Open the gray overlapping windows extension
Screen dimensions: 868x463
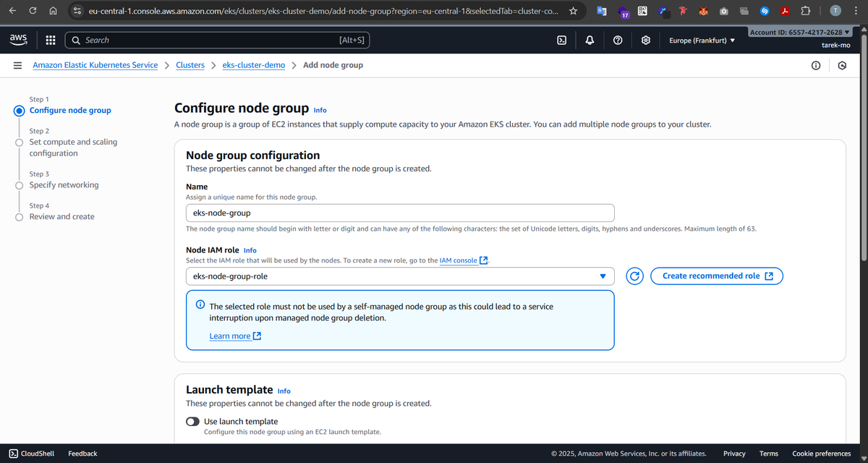[744, 12]
